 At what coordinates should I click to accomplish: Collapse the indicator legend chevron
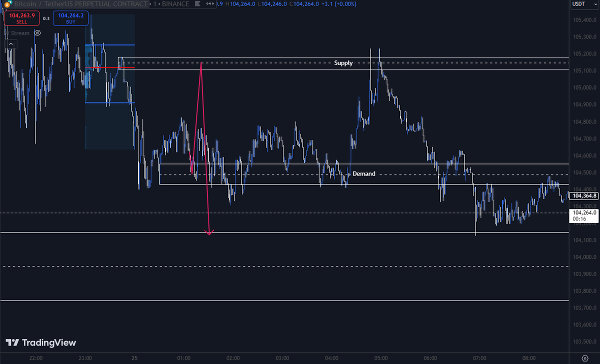(x=10, y=44)
